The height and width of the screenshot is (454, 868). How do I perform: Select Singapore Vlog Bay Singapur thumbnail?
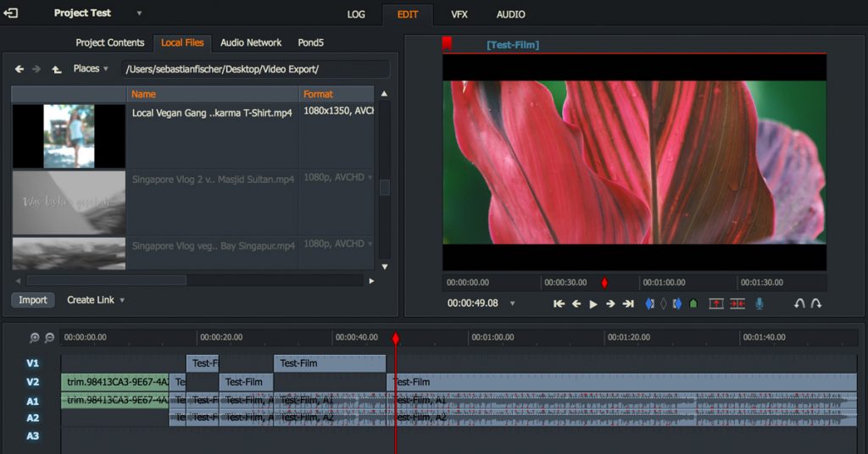point(70,254)
